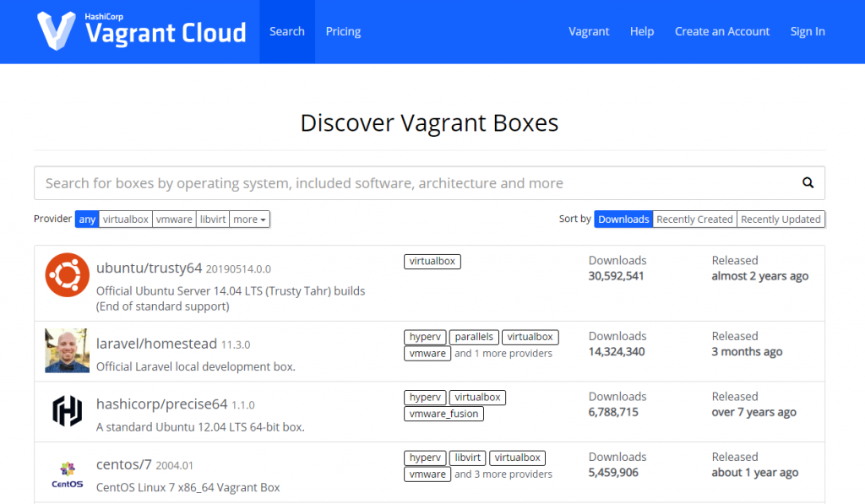
Task: Open the hashicorp/precise64 box
Action: click(x=161, y=404)
